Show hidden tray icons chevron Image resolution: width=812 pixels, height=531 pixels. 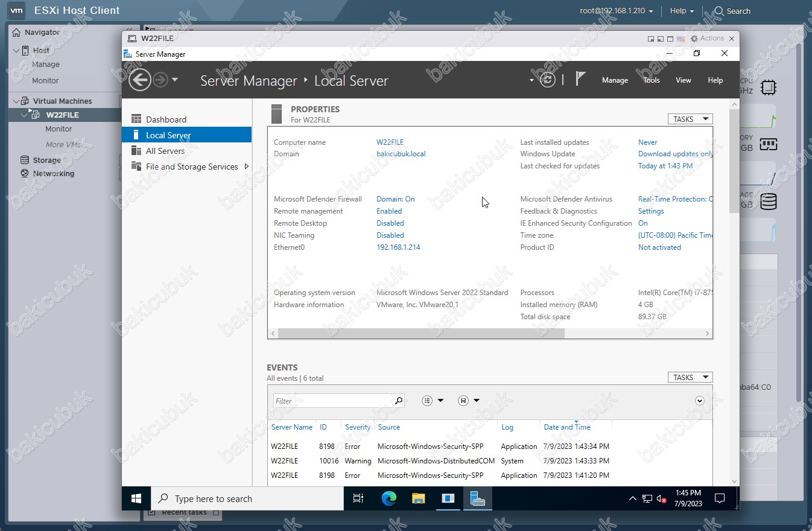(632, 498)
